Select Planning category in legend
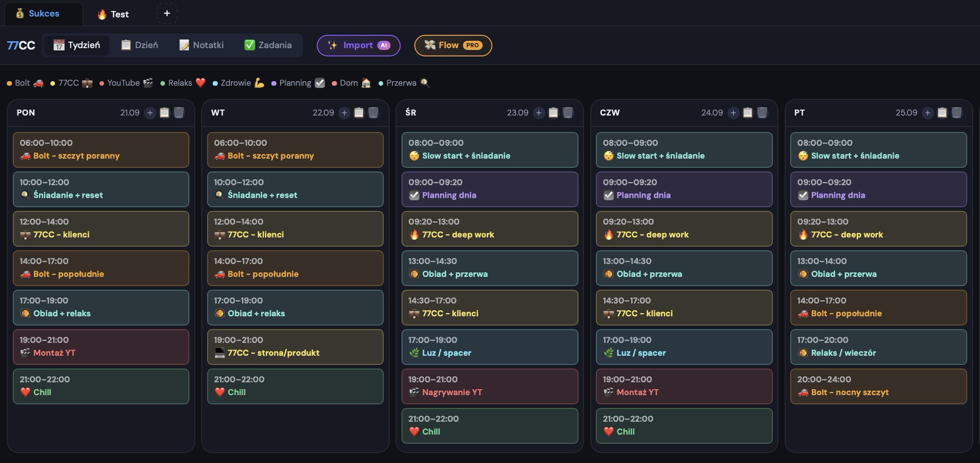980x463 pixels. (298, 83)
